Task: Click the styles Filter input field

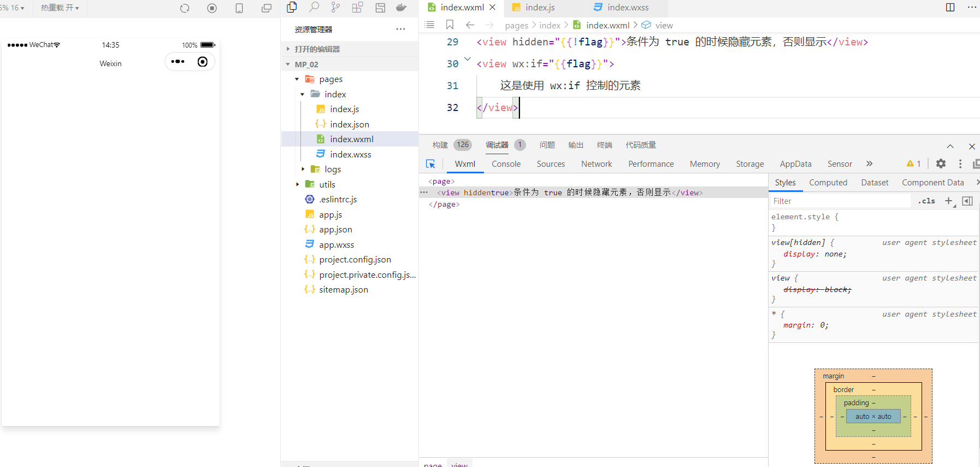Action: pos(840,201)
